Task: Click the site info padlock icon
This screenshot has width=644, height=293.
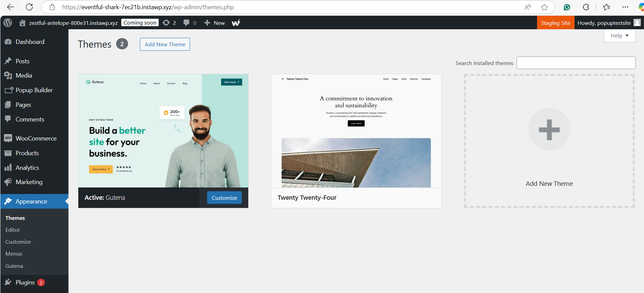Action: click(52, 7)
